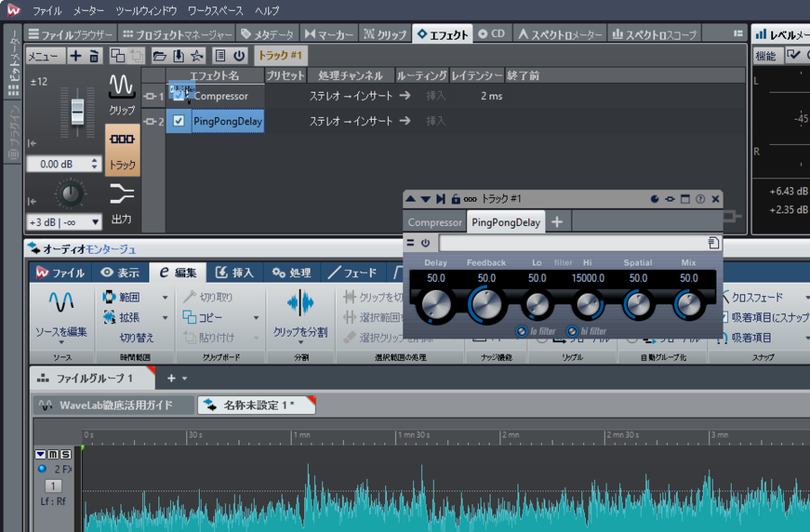Click the 0.00 dB gain input field
810x532 pixels.
pyautogui.click(x=57, y=164)
